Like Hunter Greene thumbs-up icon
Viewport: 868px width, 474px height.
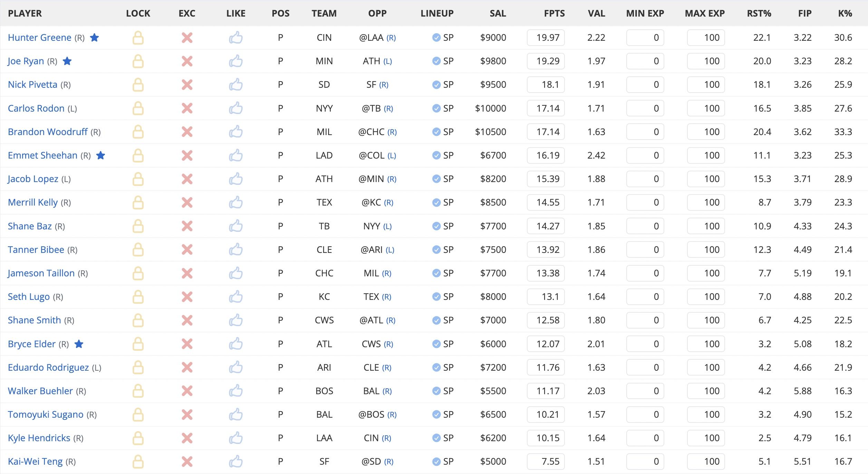click(236, 37)
